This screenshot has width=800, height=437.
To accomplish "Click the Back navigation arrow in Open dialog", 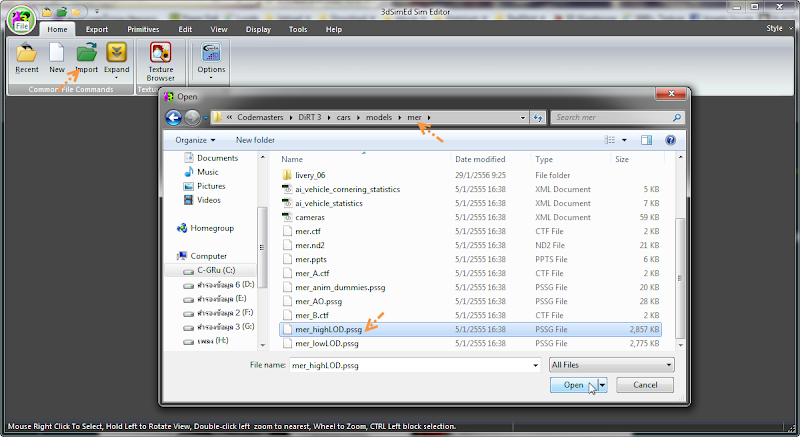I will pos(173,118).
